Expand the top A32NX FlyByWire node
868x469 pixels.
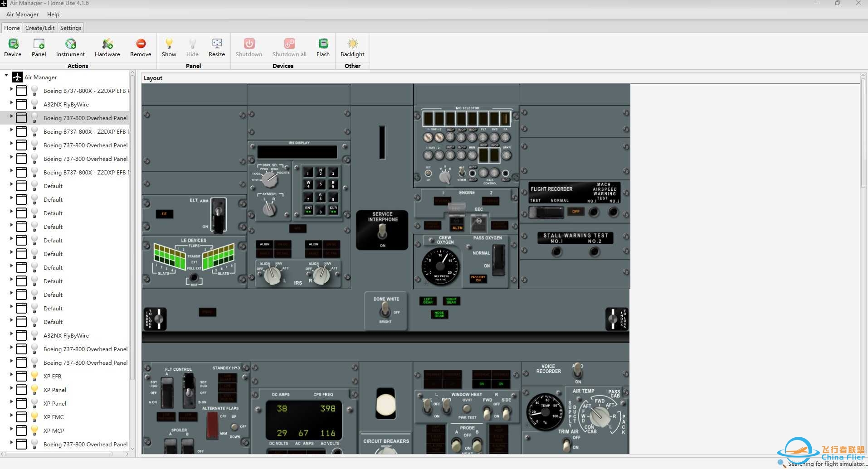tap(11, 103)
